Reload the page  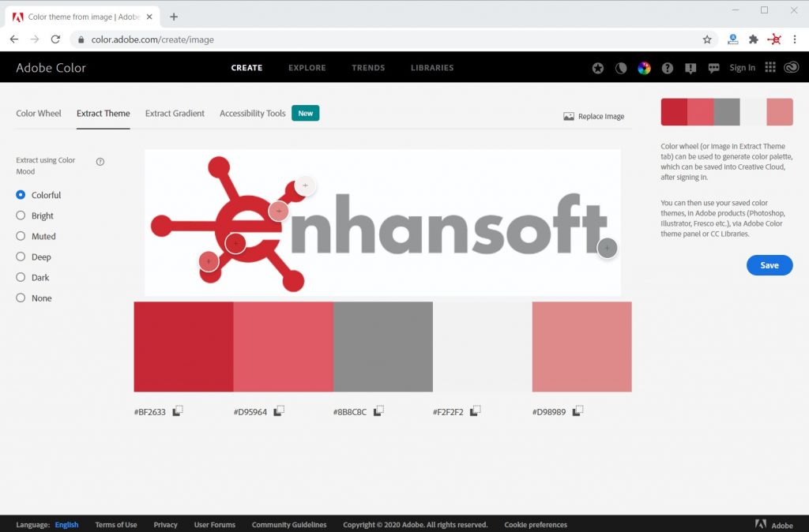pos(56,39)
